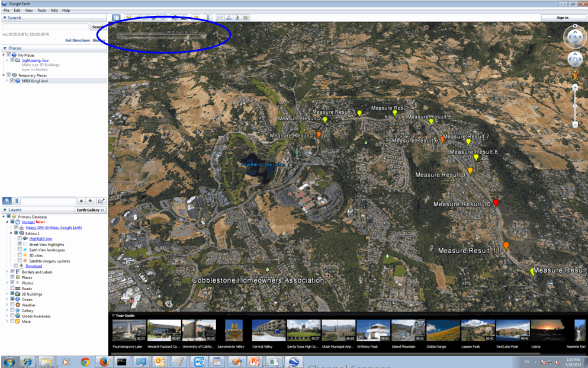Click View in Google Maps toolbar icon
The image size is (588, 368).
click(x=246, y=18)
